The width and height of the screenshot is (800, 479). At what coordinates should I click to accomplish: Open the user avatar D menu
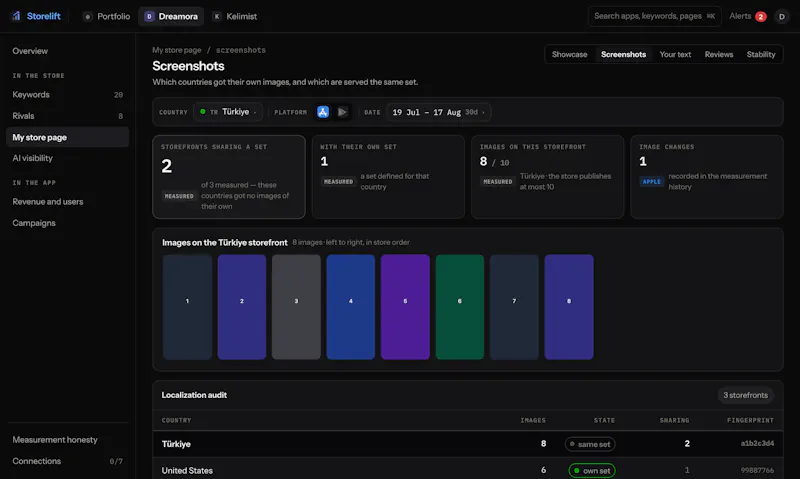(x=782, y=16)
